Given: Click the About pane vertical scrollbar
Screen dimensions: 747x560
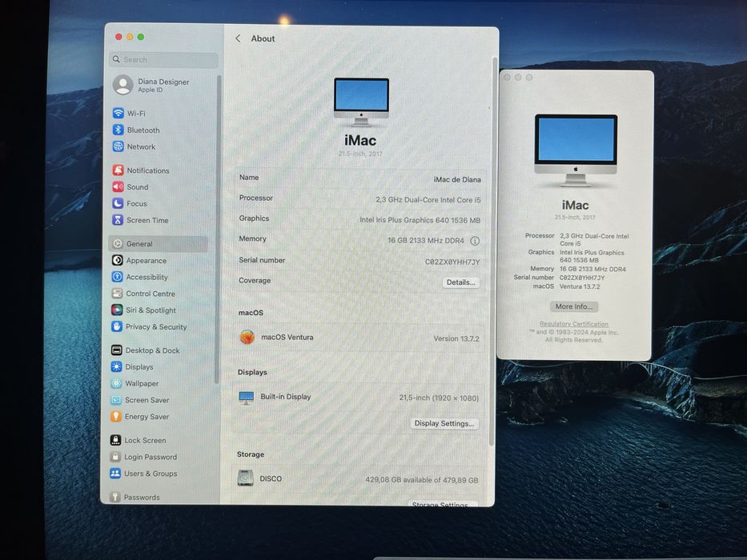Looking at the screenshot, I should 493,251.
